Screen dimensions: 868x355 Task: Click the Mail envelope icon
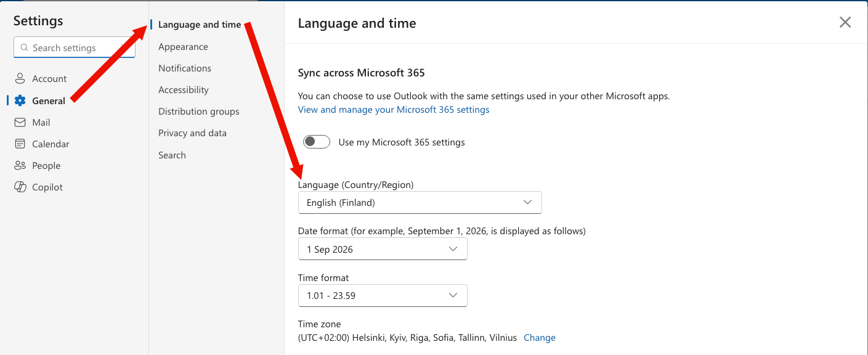click(x=20, y=122)
